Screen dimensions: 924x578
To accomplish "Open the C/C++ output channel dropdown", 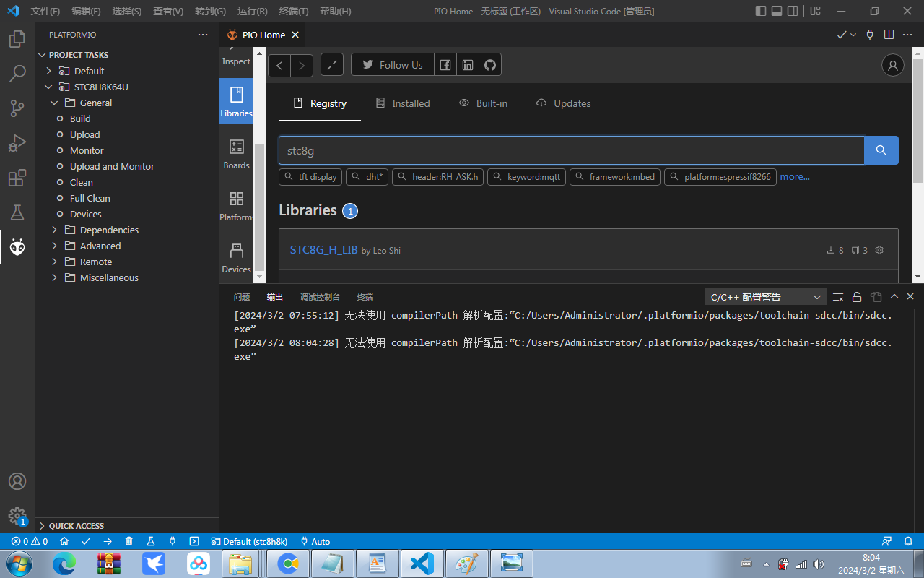I will (765, 297).
